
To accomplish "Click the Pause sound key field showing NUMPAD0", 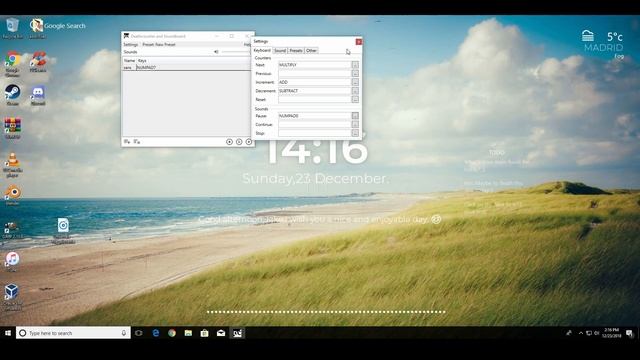I will coord(315,116).
